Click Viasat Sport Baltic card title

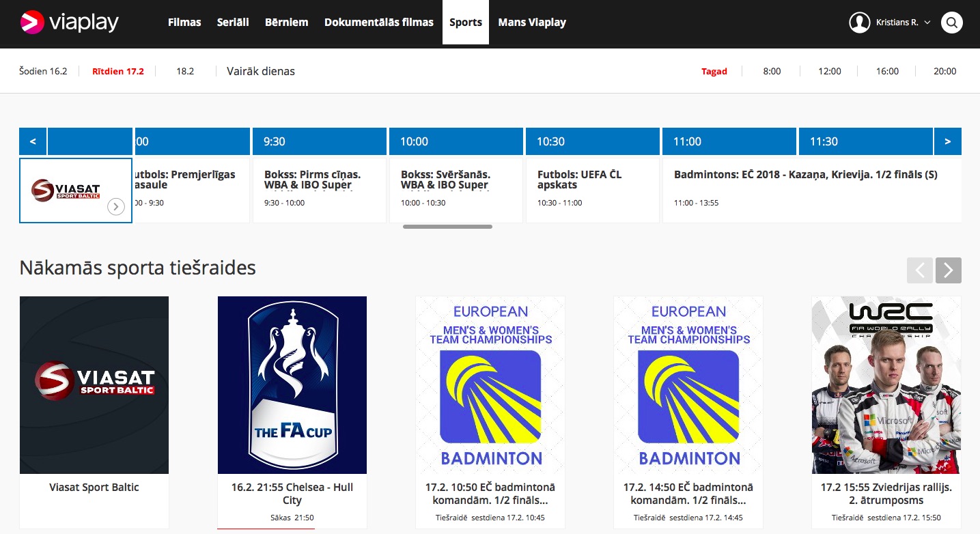click(94, 488)
